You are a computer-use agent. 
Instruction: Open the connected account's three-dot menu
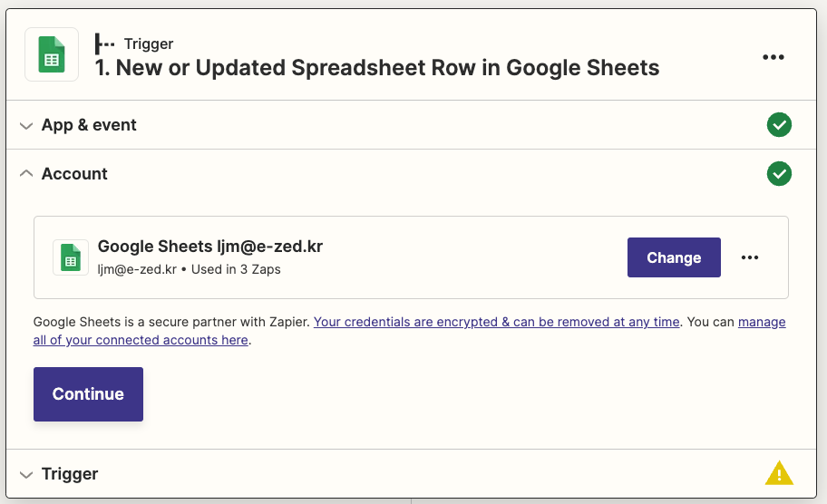(749, 257)
